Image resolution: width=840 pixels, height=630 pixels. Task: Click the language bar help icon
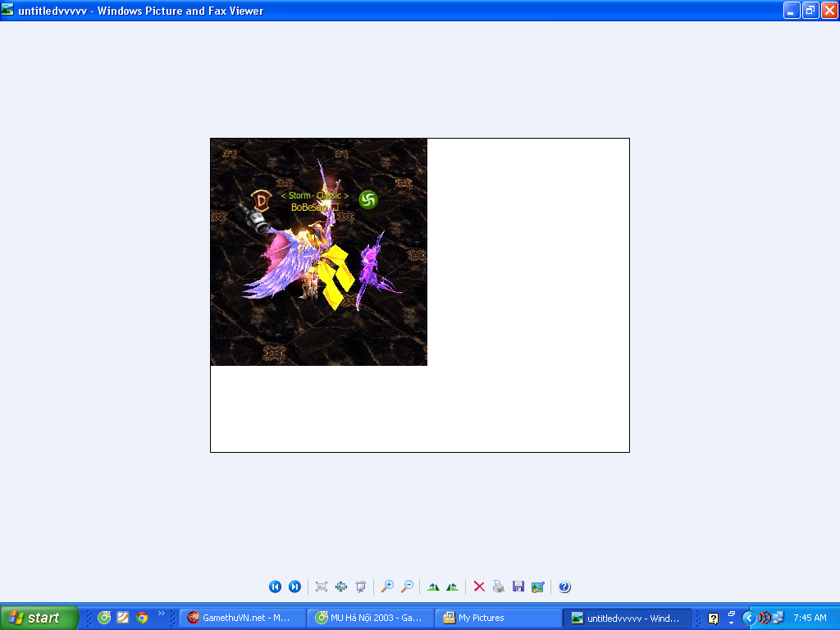point(713,619)
